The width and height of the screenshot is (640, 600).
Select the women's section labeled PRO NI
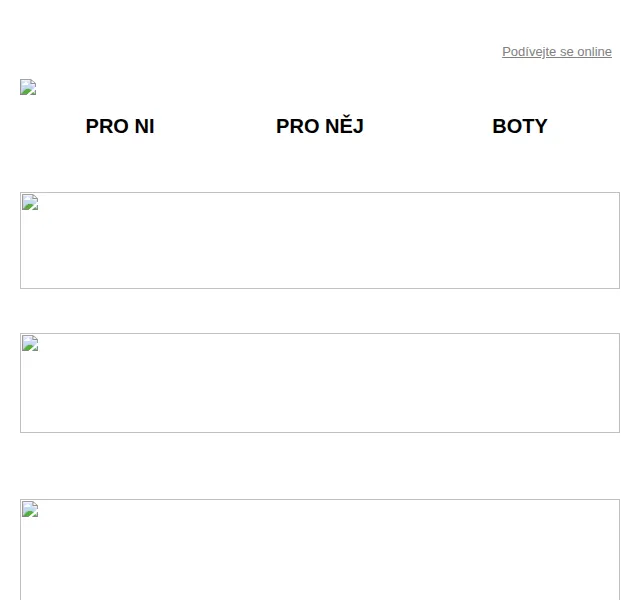(x=120, y=126)
